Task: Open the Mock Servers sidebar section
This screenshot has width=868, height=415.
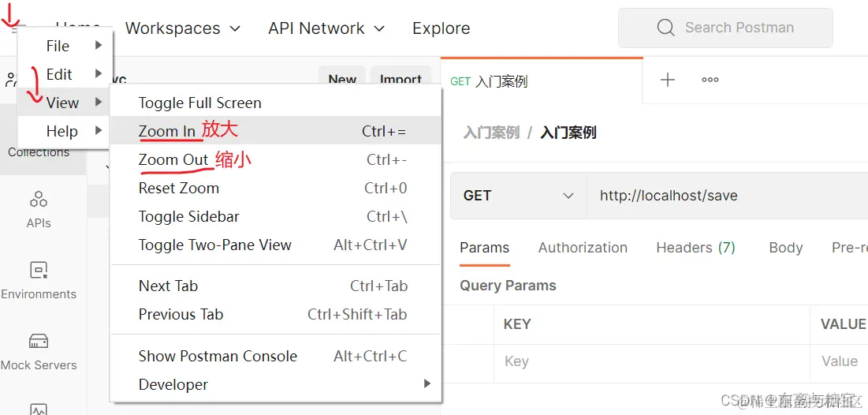Action: (x=39, y=351)
